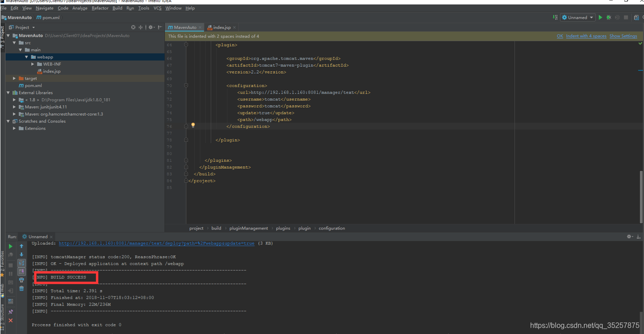Open the Navigate menu

click(x=44, y=8)
